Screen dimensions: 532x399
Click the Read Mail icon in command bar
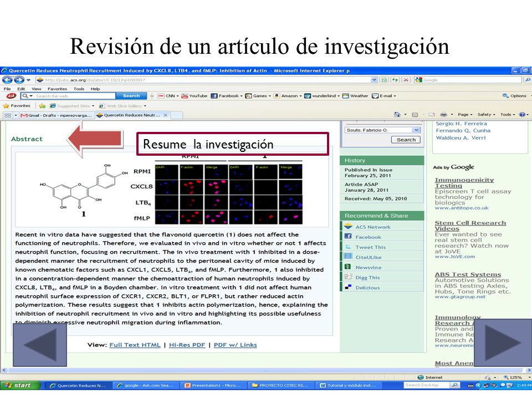[432, 115]
